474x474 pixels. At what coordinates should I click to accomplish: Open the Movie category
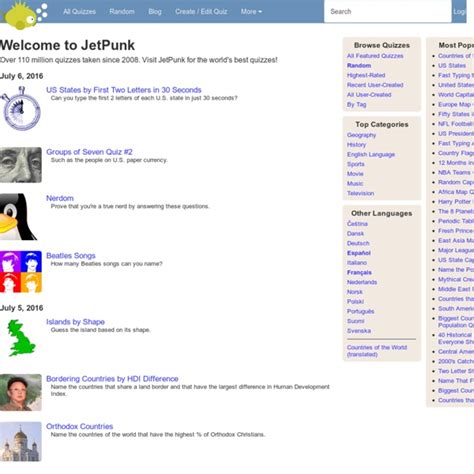point(355,174)
